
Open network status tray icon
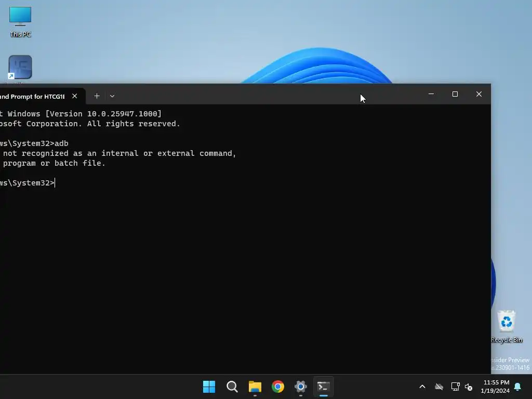point(455,387)
